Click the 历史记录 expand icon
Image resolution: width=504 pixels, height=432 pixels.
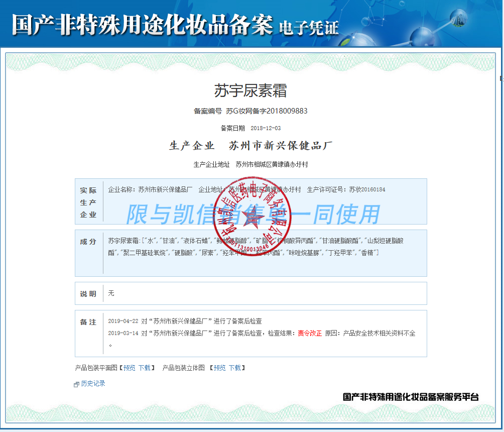click(76, 384)
